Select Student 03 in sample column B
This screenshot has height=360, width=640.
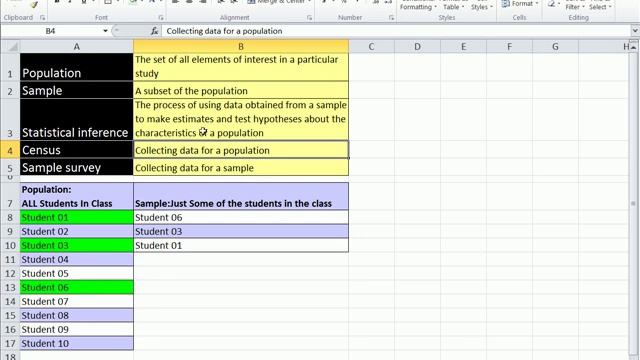pyautogui.click(x=241, y=231)
